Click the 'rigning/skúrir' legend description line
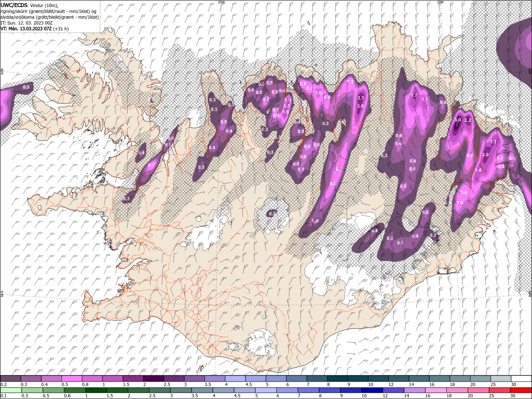 [48, 11]
